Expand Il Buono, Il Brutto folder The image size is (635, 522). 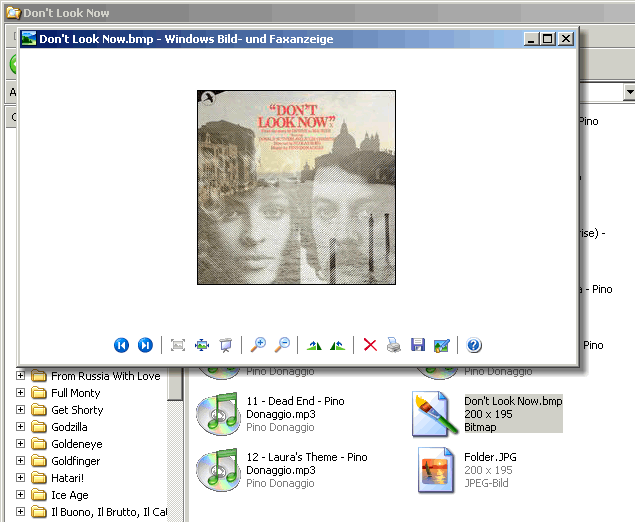click(20, 512)
